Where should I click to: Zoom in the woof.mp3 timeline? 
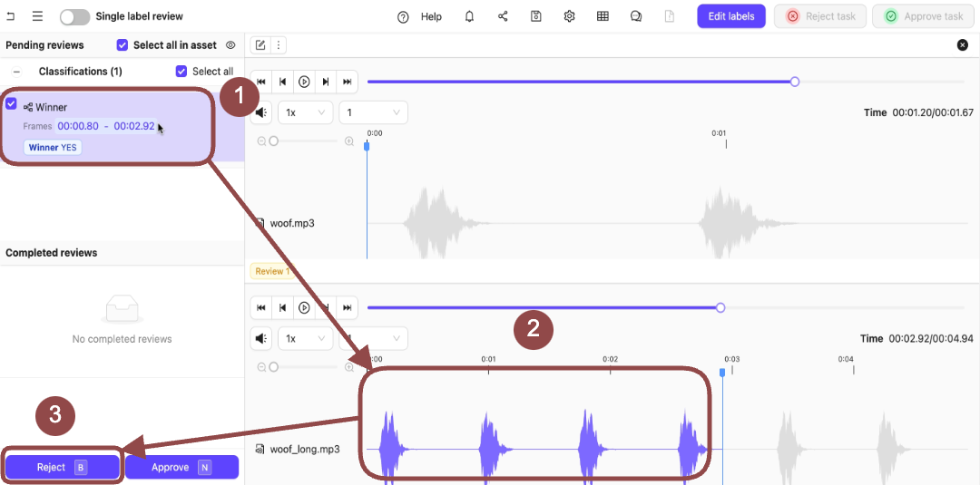[349, 141]
